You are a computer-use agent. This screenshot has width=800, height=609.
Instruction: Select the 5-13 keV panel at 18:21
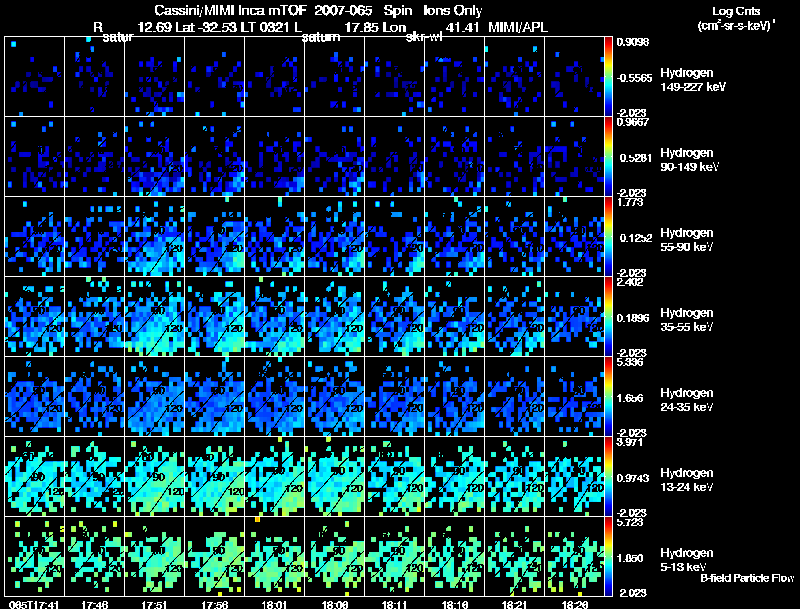click(514, 556)
